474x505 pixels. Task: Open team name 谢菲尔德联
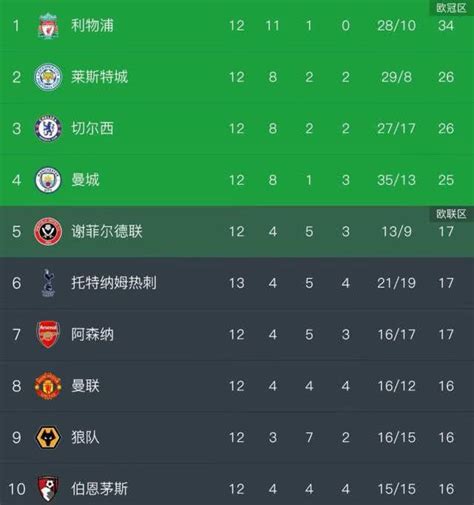pos(107,231)
